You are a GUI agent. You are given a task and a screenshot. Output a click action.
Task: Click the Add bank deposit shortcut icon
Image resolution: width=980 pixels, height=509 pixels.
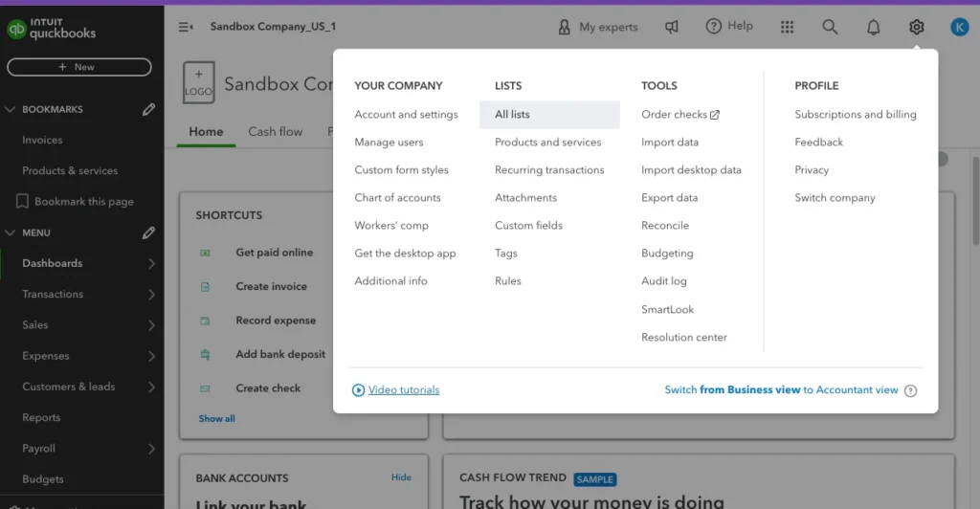click(205, 354)
